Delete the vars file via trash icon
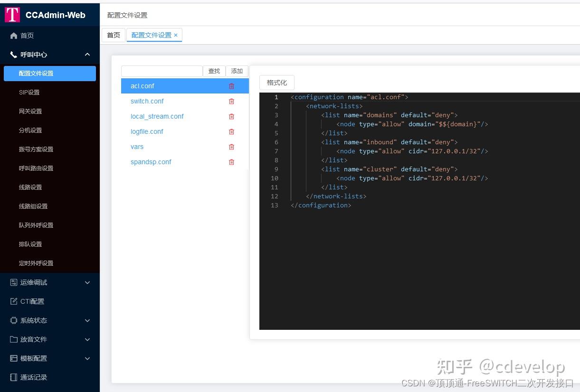 click(x=231, y=147)
